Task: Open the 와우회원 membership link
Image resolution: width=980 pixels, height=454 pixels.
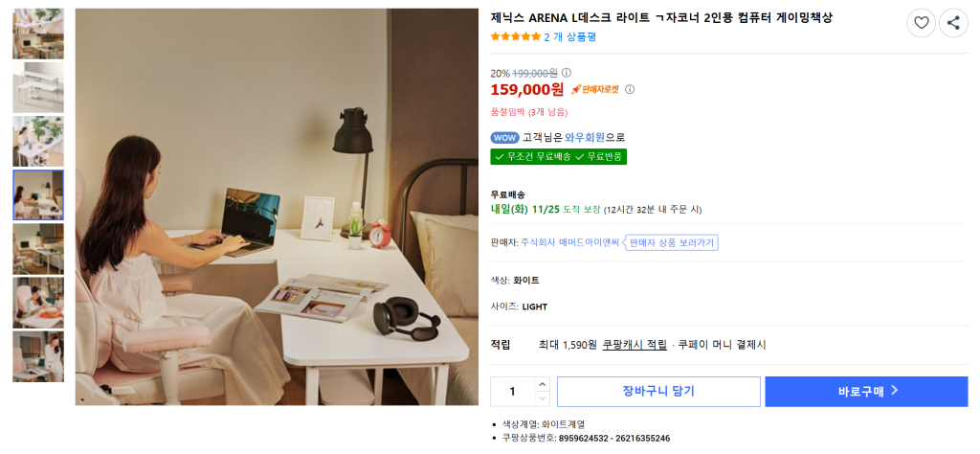Action: click(585, 138)
